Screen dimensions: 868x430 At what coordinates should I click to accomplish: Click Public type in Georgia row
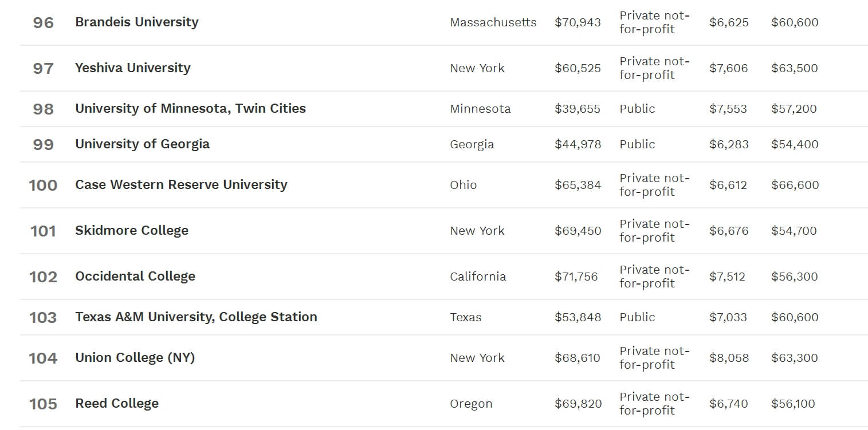(637, 144)
